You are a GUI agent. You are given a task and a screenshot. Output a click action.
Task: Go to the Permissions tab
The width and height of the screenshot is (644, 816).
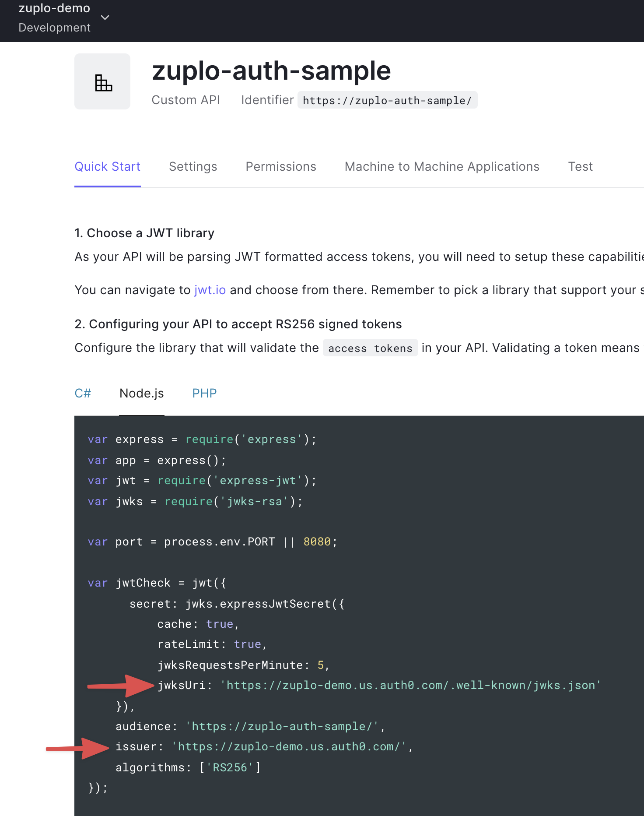click(281, 167)
